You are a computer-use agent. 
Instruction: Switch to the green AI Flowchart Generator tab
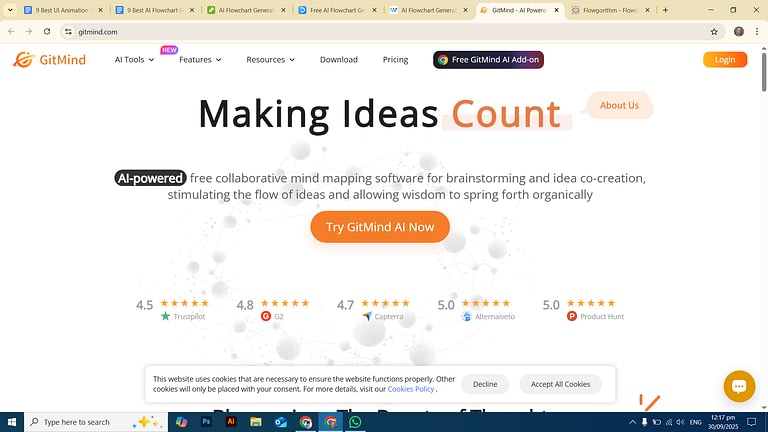click(x=246, y=10)
